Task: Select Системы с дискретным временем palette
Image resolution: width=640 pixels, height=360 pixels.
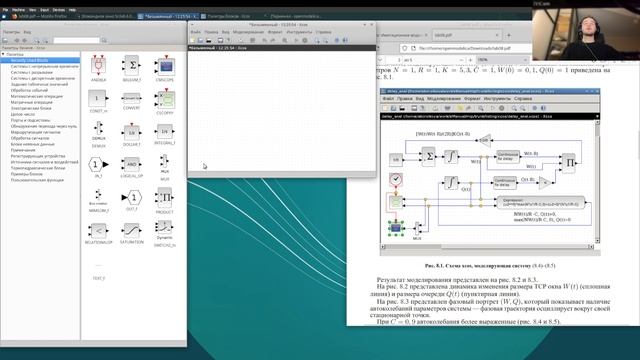Action: click(43, 78)
